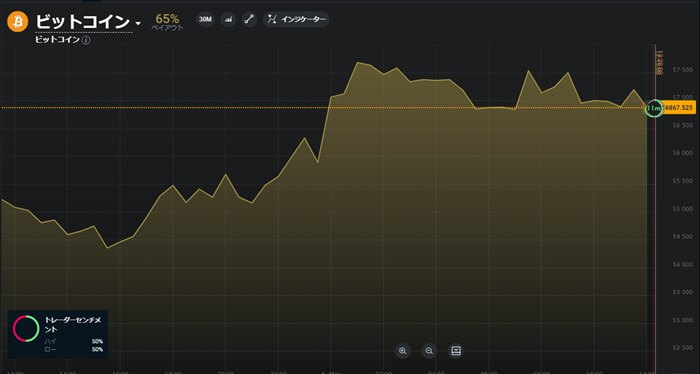
Task: Click the ハイ 50% sentiment row
Action: point(74,341)
